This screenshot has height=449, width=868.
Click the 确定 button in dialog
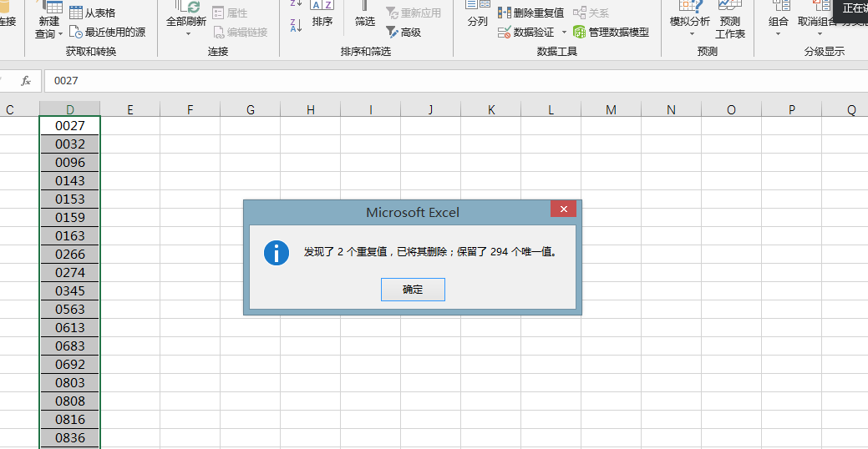tap(413, 290)
